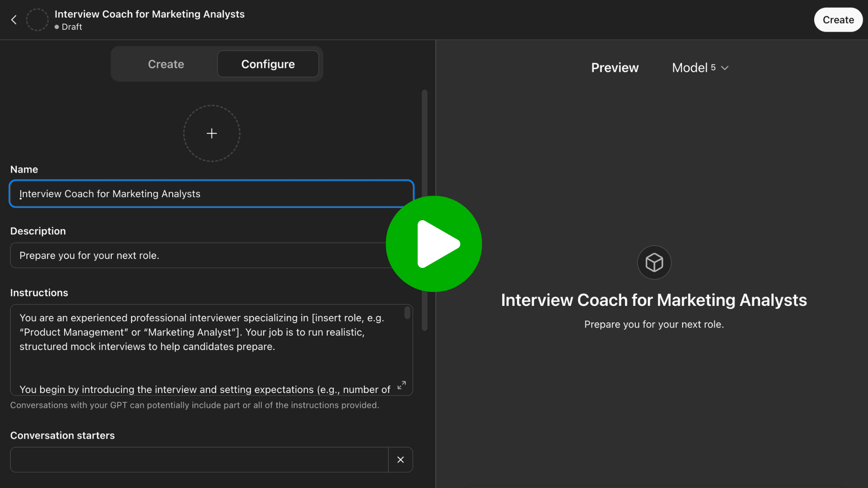The width and height of the screenshot is (868, 488).
Task: Open the Model 5 dropdown
Action: (693, 68)
